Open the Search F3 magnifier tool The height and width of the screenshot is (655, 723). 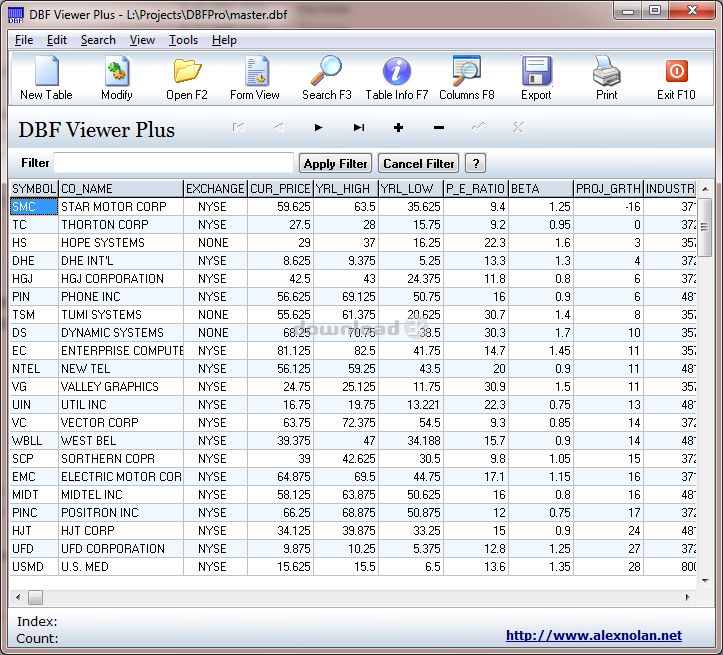pyautogui.click(x=326, y=71)
